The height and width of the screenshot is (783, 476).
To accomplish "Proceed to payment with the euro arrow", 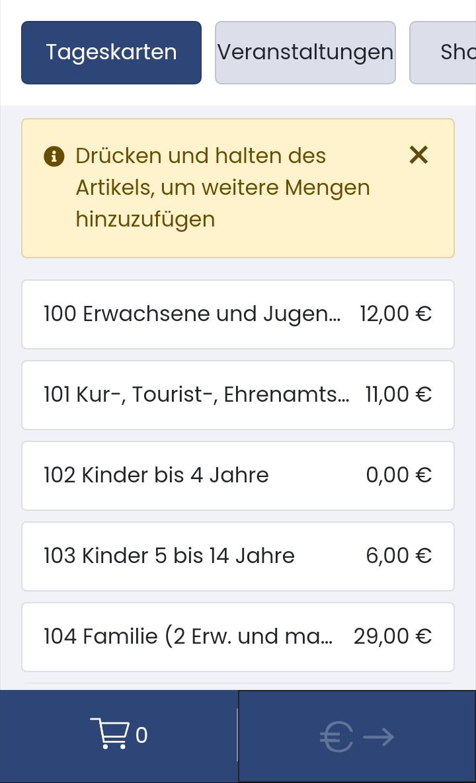I will (x=357, y=737).
